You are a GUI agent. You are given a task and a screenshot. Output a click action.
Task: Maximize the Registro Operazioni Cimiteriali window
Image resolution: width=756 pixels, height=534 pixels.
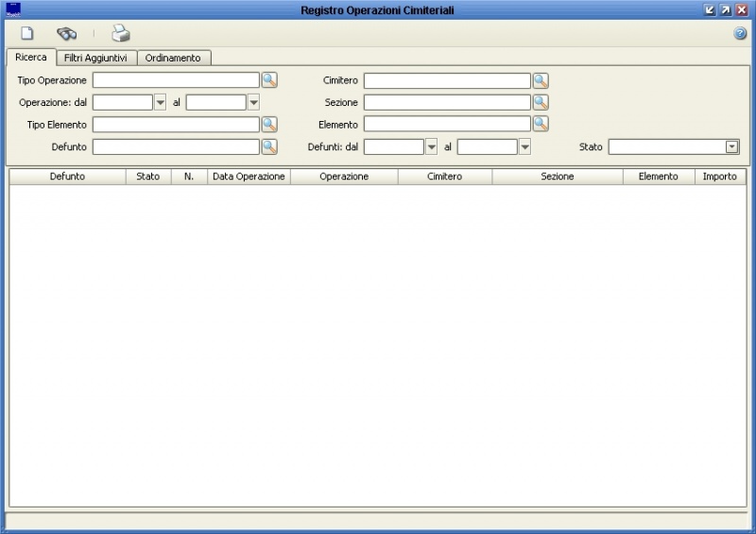tap(726, 9)
